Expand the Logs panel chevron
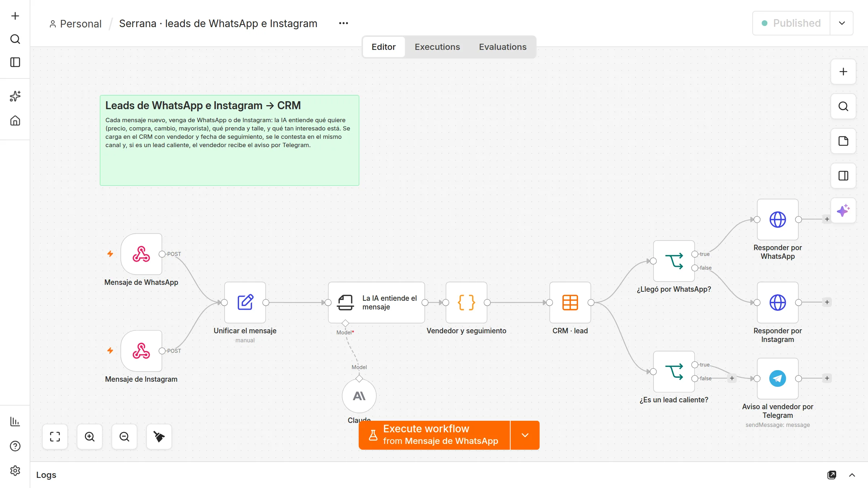Image resolution: width=868 pixels, height=488 pixels. (x=852, y=475)
